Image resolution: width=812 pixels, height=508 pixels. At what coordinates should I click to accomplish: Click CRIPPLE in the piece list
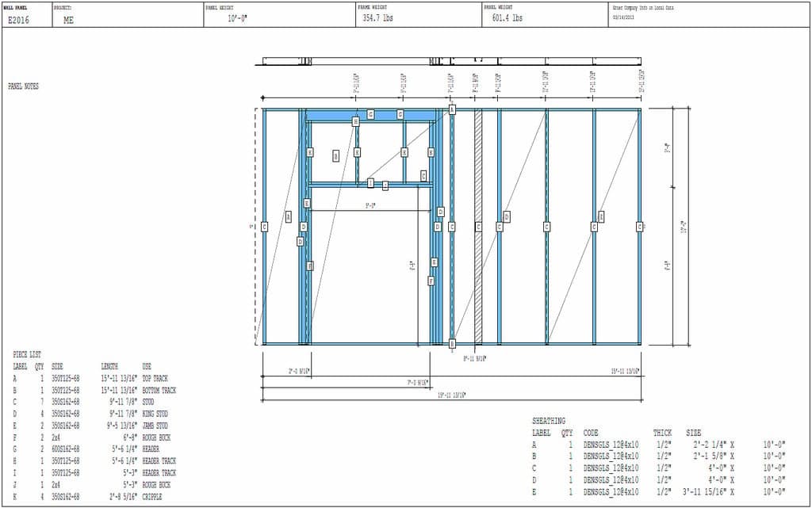click(x=152, y=497)
